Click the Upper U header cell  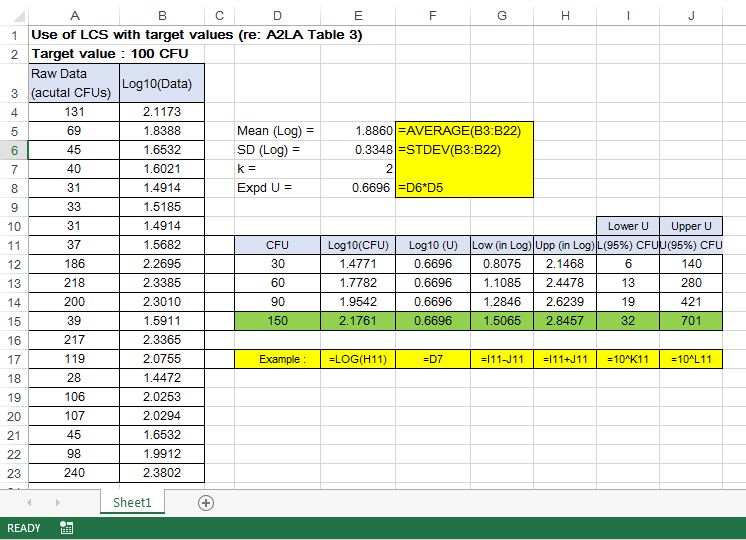[691, 226]
